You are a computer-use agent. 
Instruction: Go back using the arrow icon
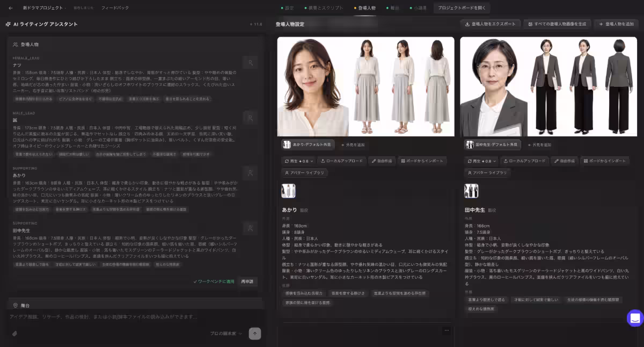point(11,8)
